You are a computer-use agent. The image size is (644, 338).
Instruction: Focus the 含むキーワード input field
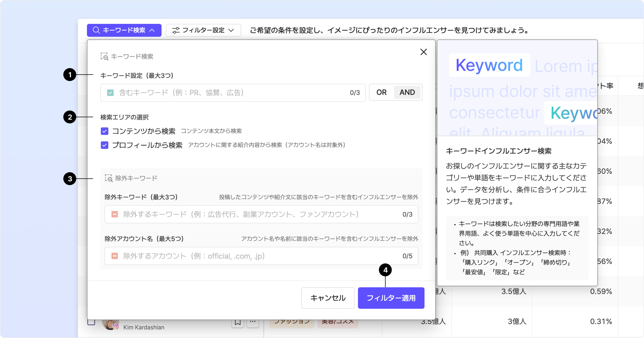231,93
